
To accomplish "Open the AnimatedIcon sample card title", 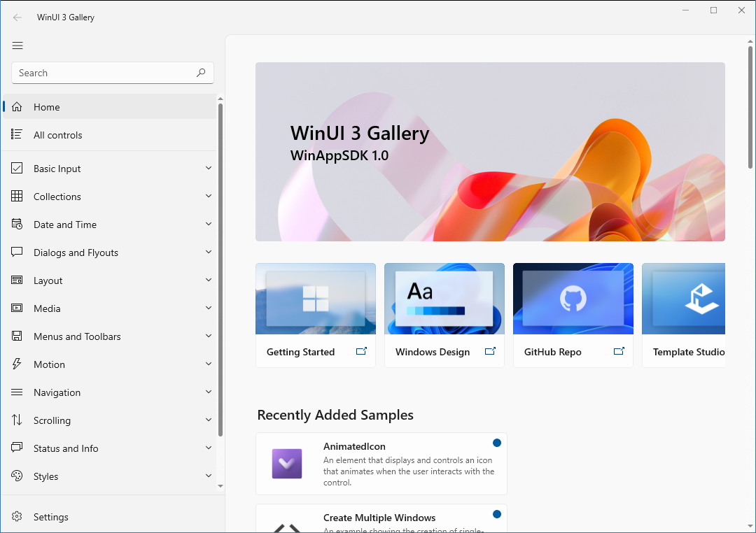I will pos(354,446).
